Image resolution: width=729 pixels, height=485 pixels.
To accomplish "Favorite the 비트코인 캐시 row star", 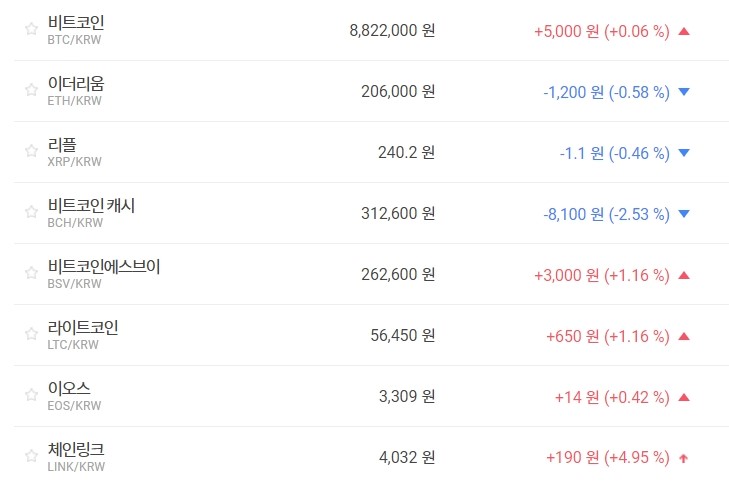I will coord(31,213).
